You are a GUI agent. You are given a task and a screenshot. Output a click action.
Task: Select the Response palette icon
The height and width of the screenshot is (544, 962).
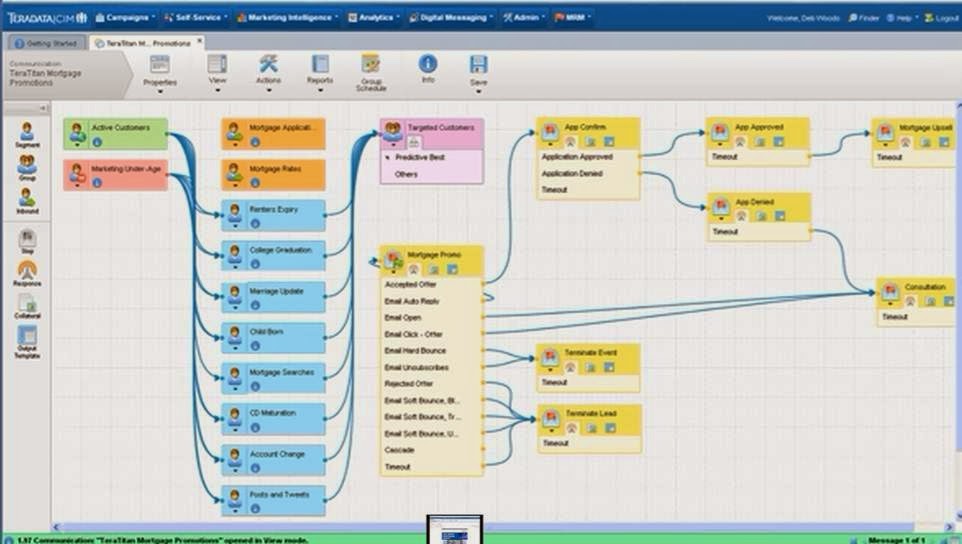point(27,270)
